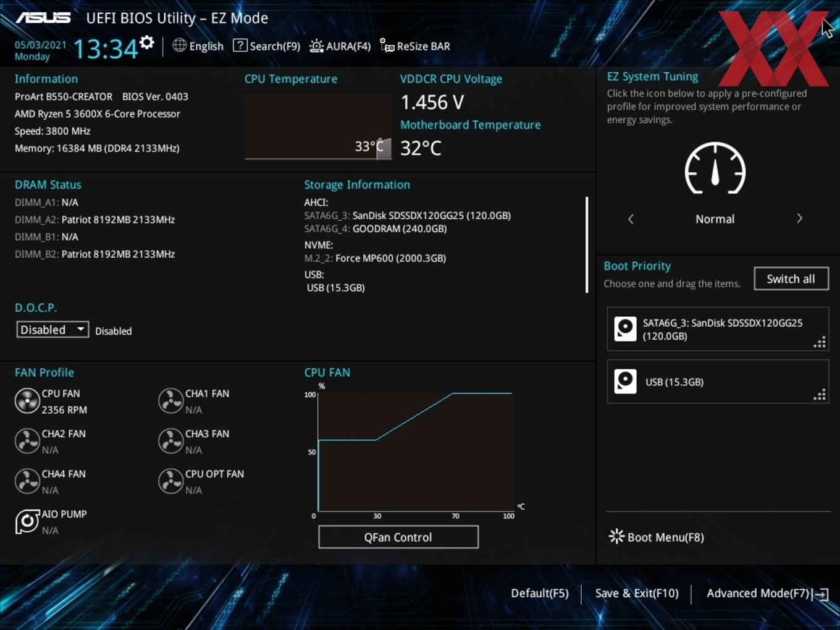
Task: Click the USB boot item drag handle
Action: [x=820, y=395]
